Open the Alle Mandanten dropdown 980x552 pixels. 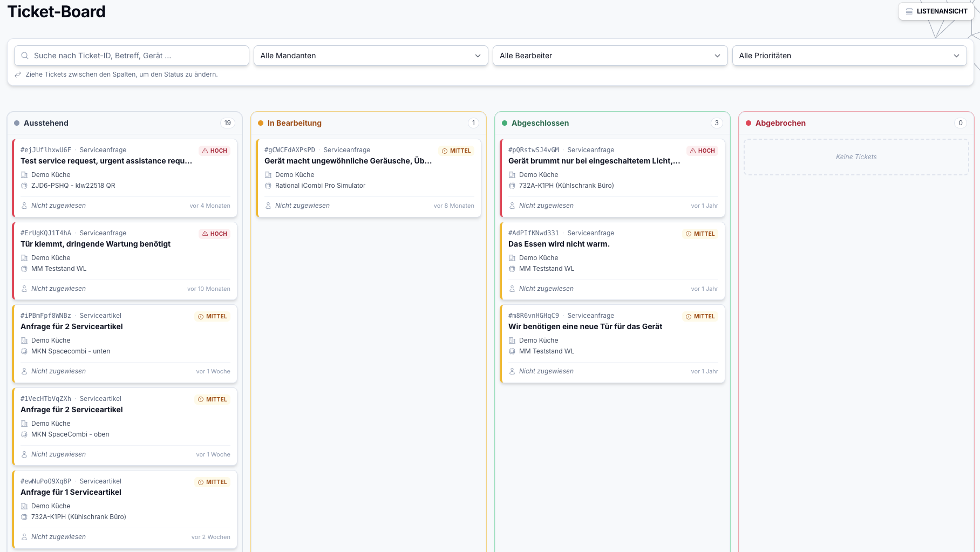(x=371, y=56)
